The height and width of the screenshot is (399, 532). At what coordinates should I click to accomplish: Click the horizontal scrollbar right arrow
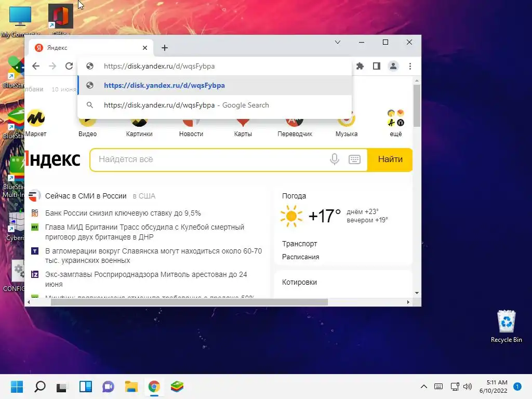pos(408,302)
